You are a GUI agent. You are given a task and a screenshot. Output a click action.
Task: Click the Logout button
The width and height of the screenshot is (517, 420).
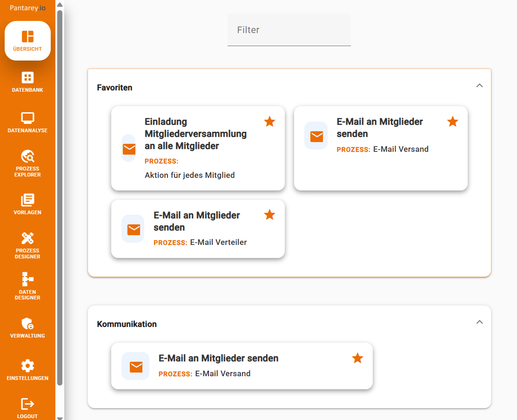(x=27, y=405)
